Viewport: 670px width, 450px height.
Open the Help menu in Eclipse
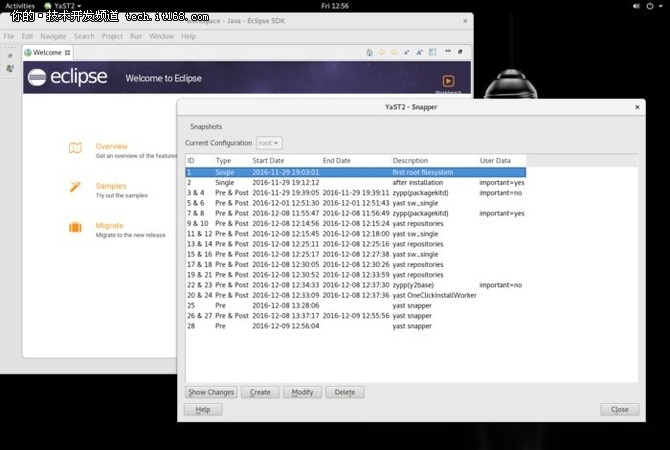coord(188,36)
